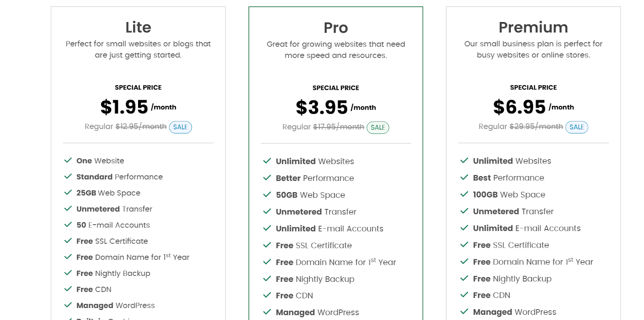This screenshot has width=644, height=320.
Task: Select the Premium plan heading
Action: (533, 27)
